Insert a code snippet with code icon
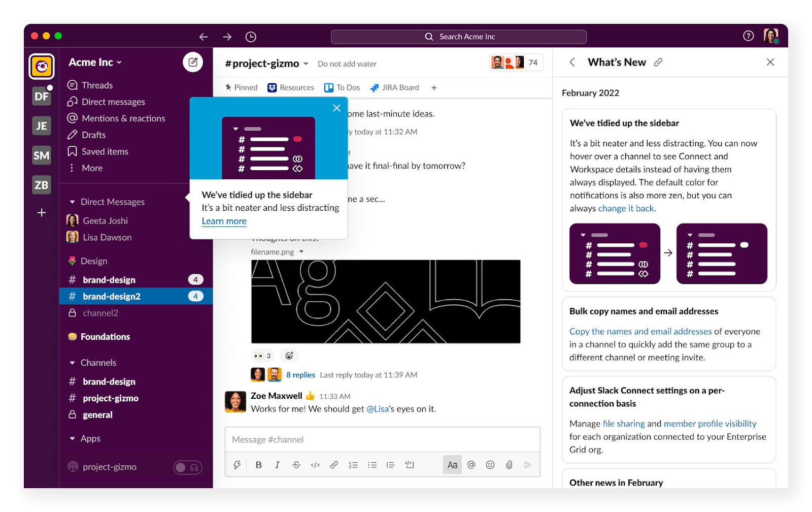 [315, 465]
